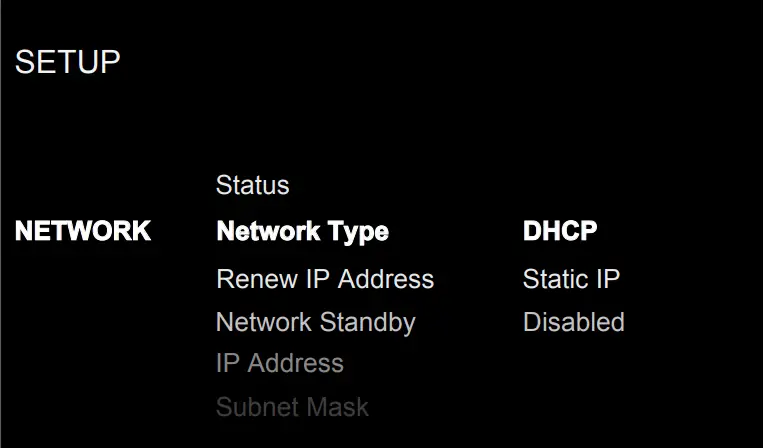The height and width of the screenshot is (448, 764).
Task: Trigger the Renew IP Address action
Action: pyautogui.click(x=324, y=279)
